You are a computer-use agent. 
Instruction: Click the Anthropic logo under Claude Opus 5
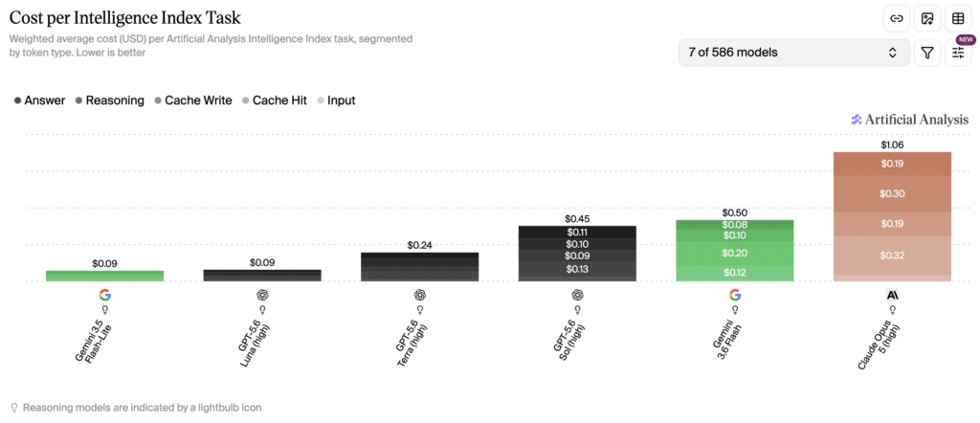tap(892, 295)
